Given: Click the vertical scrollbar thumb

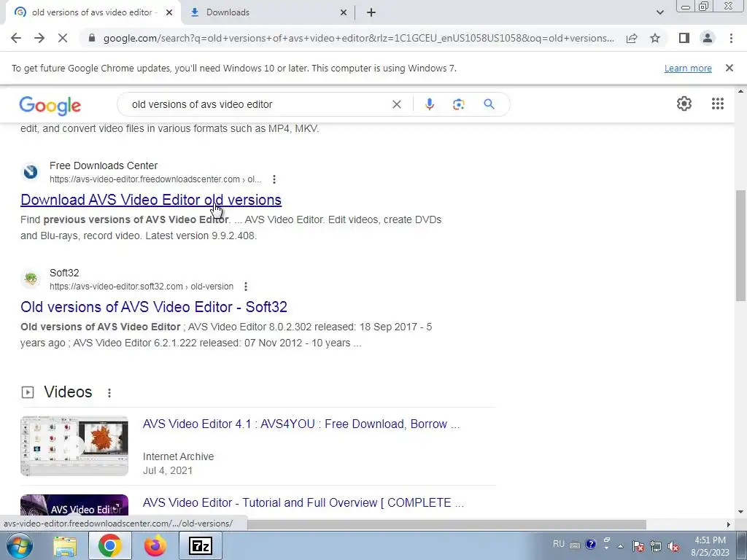Looking at the screenshot, I should click(740, 245).
